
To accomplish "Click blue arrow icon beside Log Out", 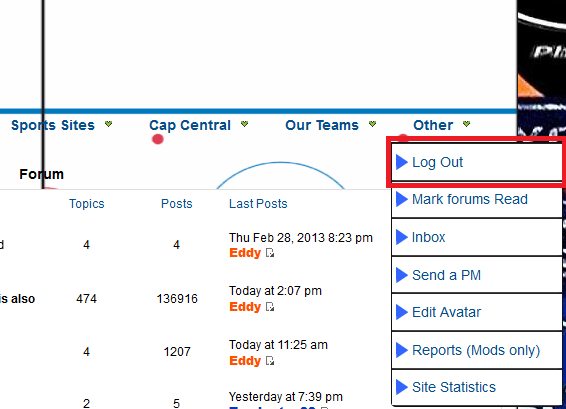I will point(402,162).
